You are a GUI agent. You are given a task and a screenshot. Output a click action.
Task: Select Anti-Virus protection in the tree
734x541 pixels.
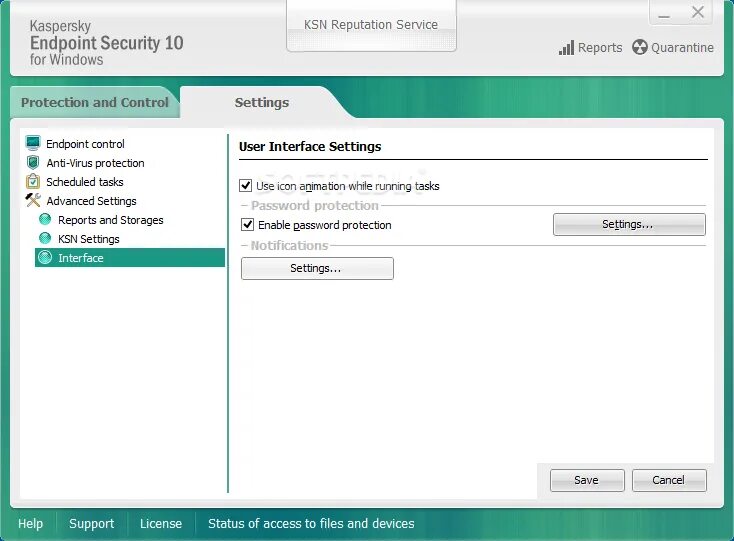pos(95,163)
